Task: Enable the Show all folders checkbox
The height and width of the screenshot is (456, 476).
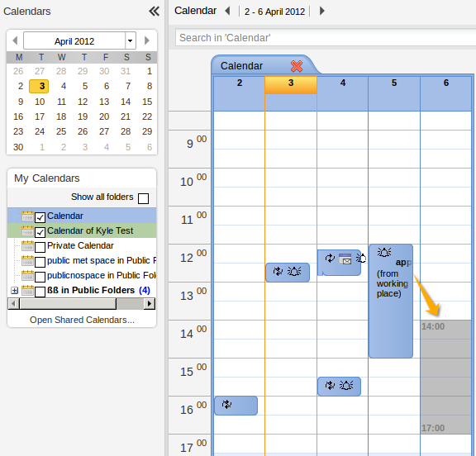Action: [x=143, y=199]
